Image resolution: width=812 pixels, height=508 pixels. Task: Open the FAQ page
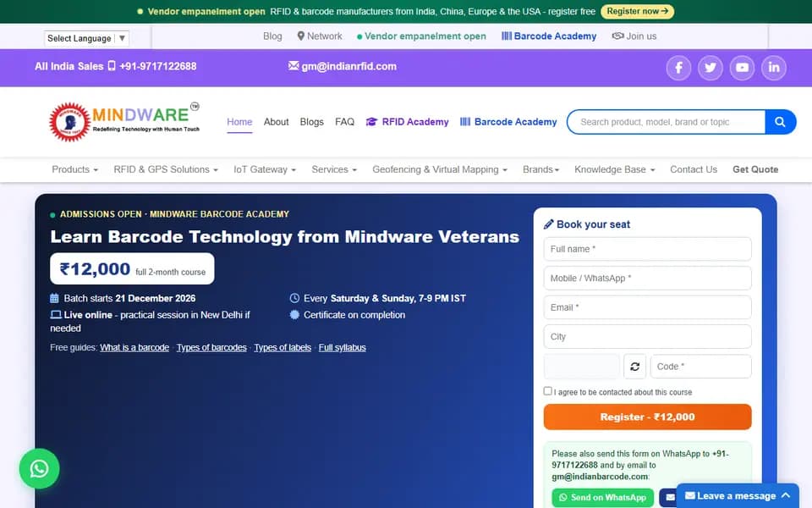344,122
